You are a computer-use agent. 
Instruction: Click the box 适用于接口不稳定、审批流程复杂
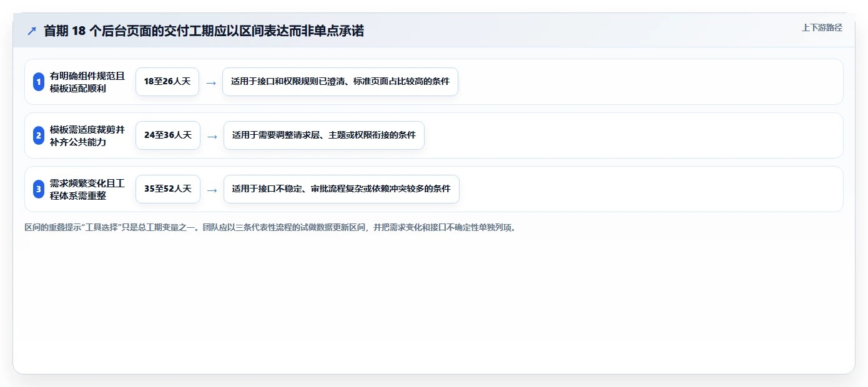342,189
